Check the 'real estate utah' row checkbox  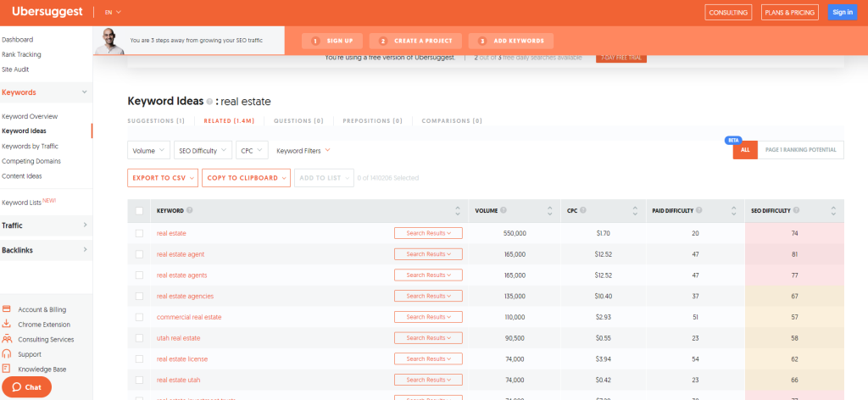point(140,380)
